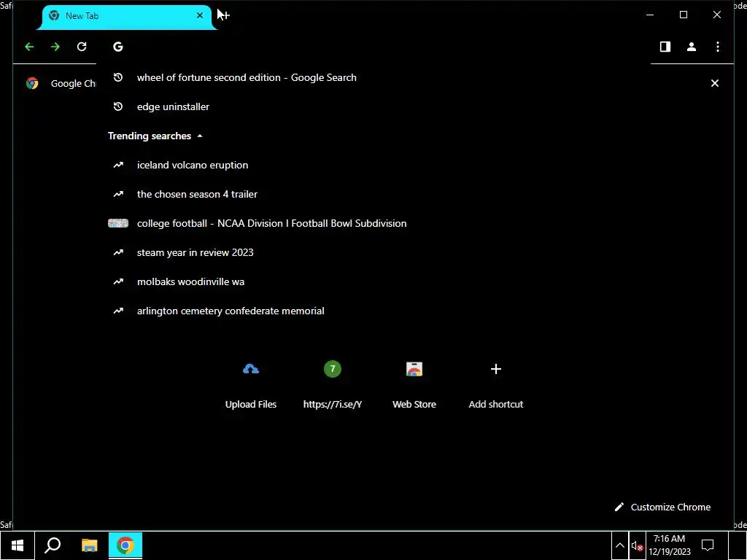Open File Explorer from taskbar

click(89, 545)
